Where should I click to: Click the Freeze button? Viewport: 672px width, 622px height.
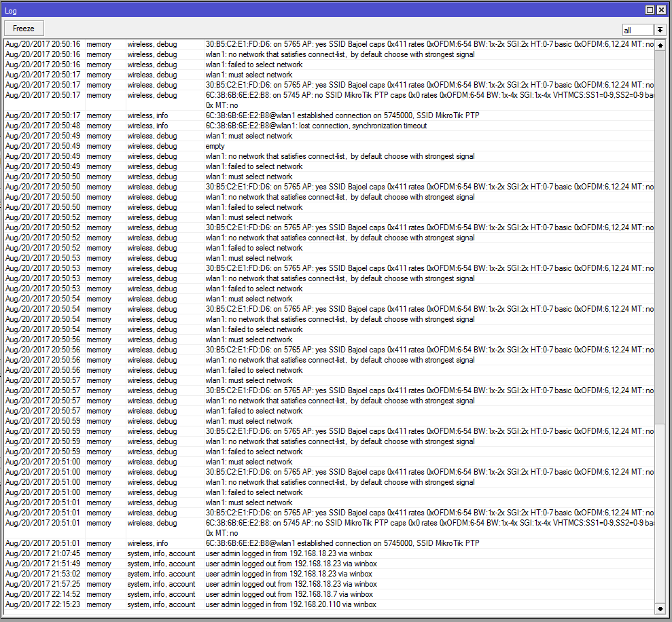tap(24, 29)
